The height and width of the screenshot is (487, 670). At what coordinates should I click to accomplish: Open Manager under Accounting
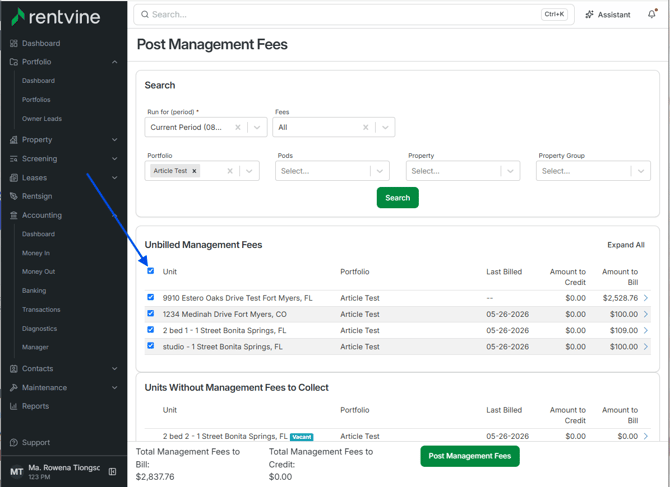click(35, 347)
